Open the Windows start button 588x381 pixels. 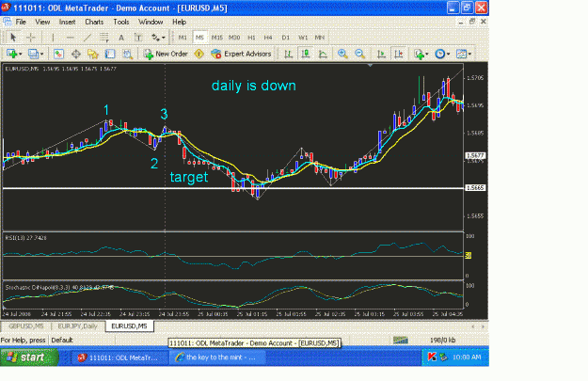click(x=29, y=357)
